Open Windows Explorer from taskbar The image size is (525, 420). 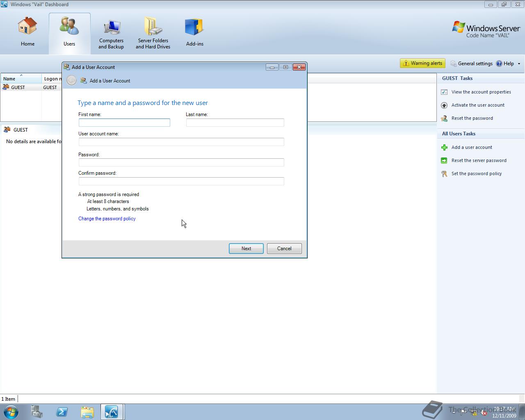click(x=87, y=412)
